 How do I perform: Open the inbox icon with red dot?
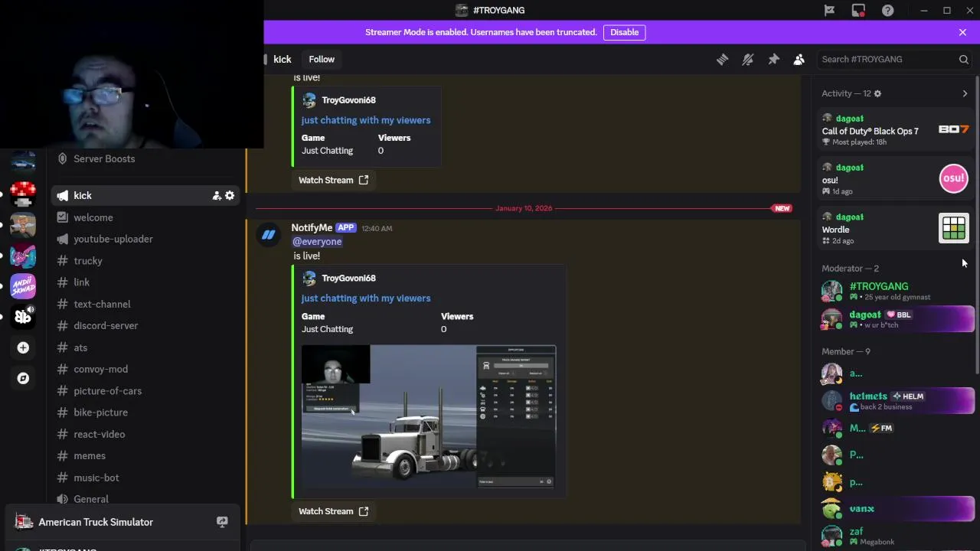(x=858, y=10)
